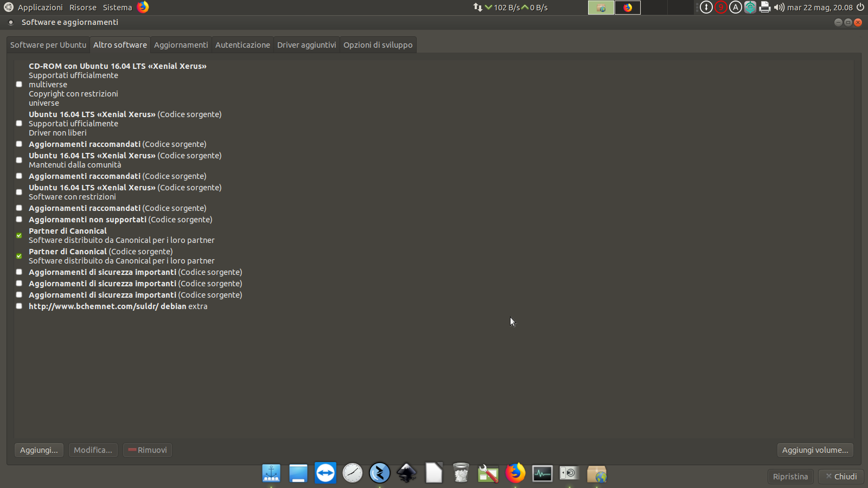Select the 'Altro software' tab

click(120, 45)
